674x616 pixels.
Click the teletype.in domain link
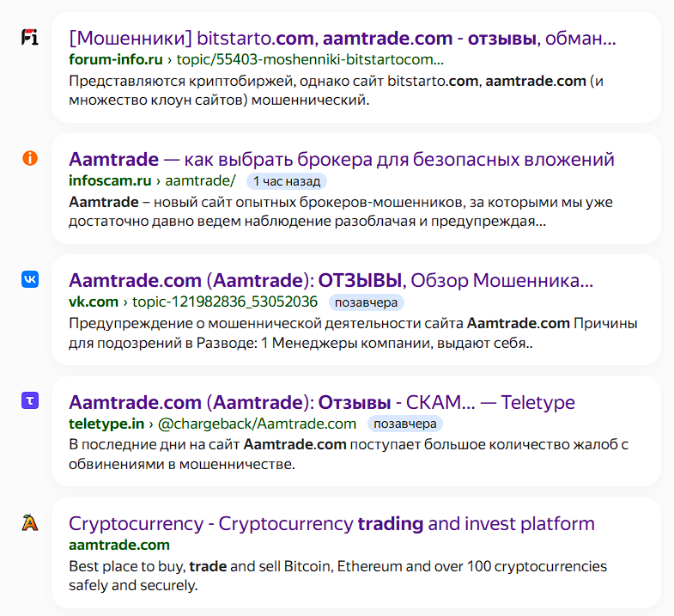coord(107,424)
